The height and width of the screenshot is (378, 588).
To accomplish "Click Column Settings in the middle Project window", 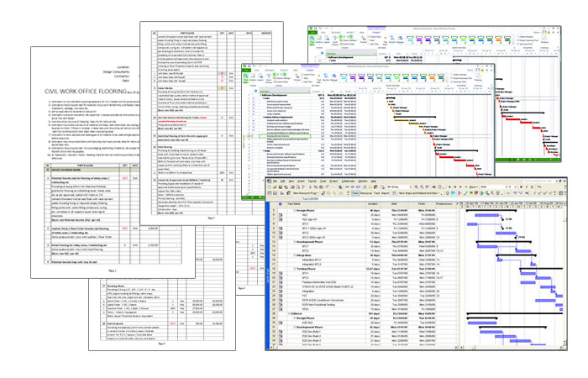I will 282,78.
